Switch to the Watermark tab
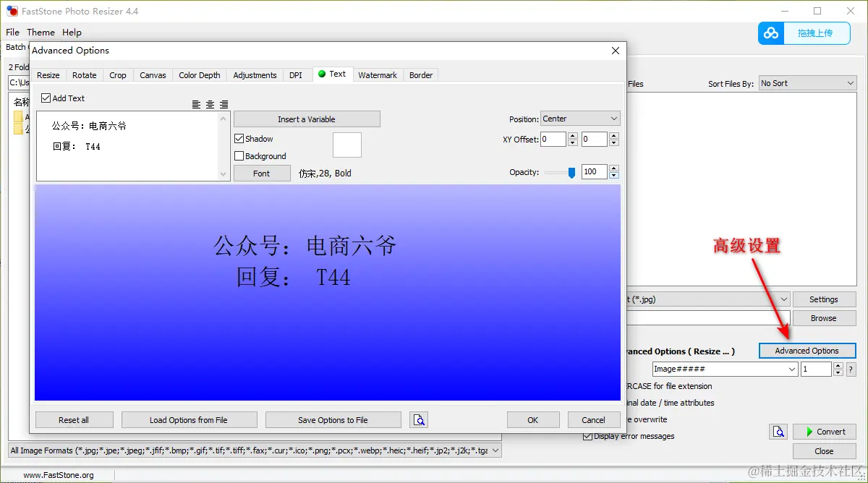The image size is (868, 483). 378,75
